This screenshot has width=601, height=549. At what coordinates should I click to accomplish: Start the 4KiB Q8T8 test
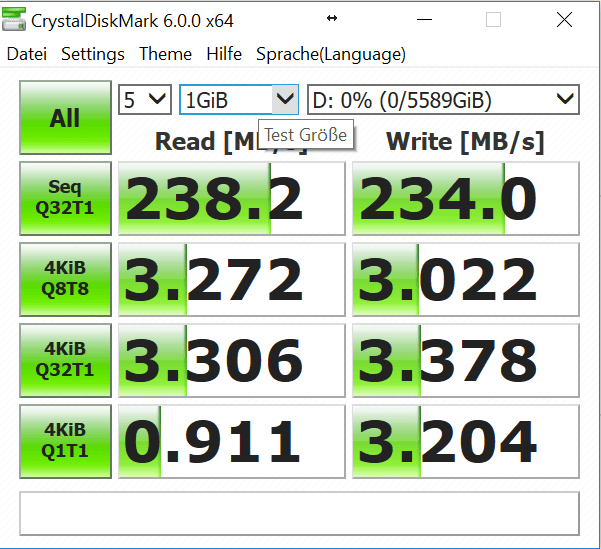tap(66, 279)
